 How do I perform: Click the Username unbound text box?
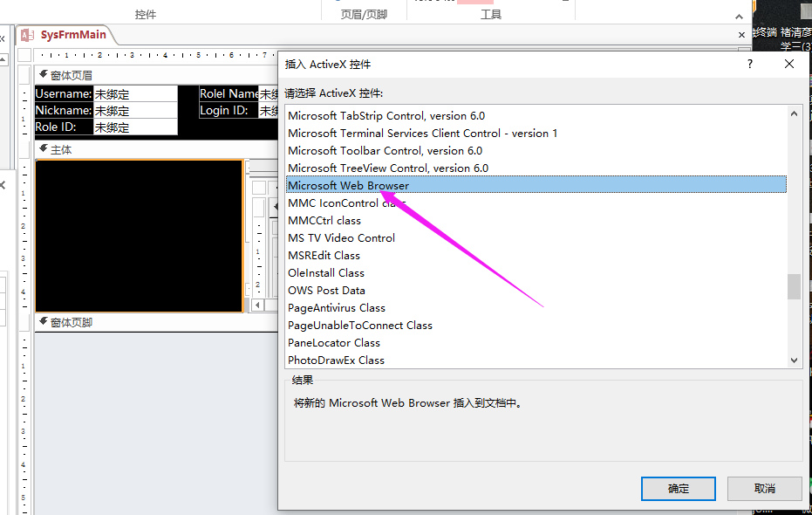coord(135,93)
